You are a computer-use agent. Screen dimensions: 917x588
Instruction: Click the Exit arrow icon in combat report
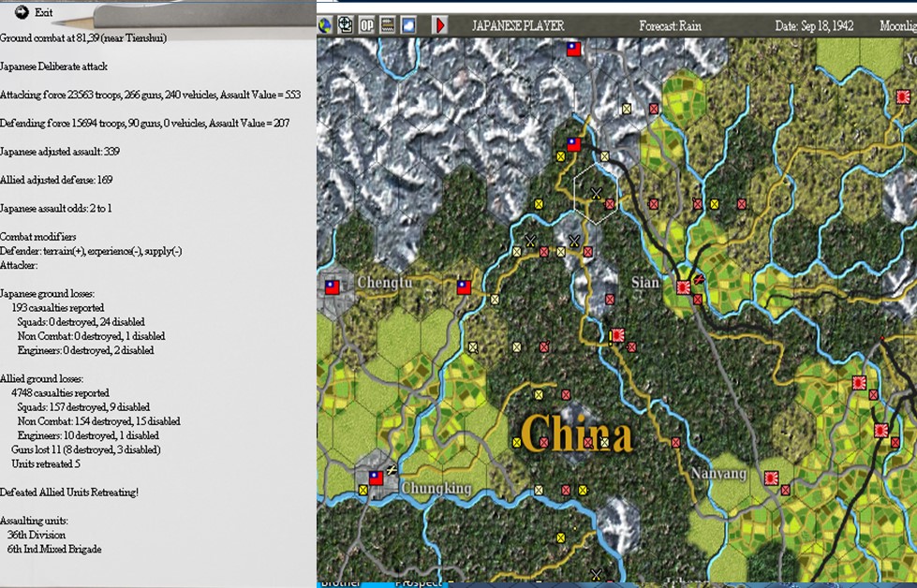(x=22, y=12)
